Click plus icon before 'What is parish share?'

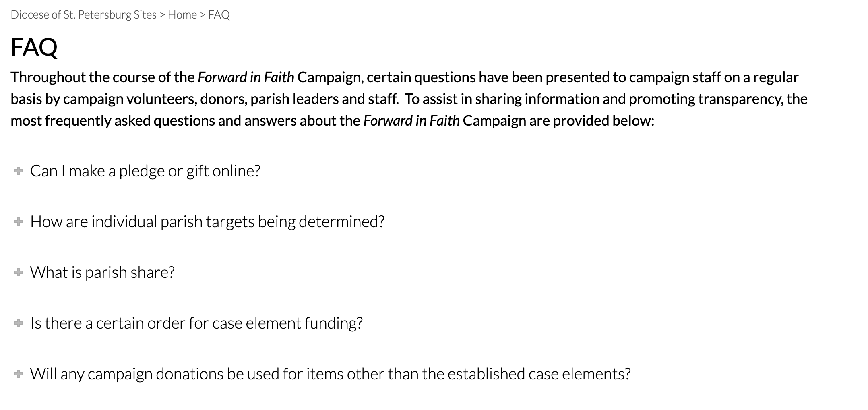click(18, 273)
